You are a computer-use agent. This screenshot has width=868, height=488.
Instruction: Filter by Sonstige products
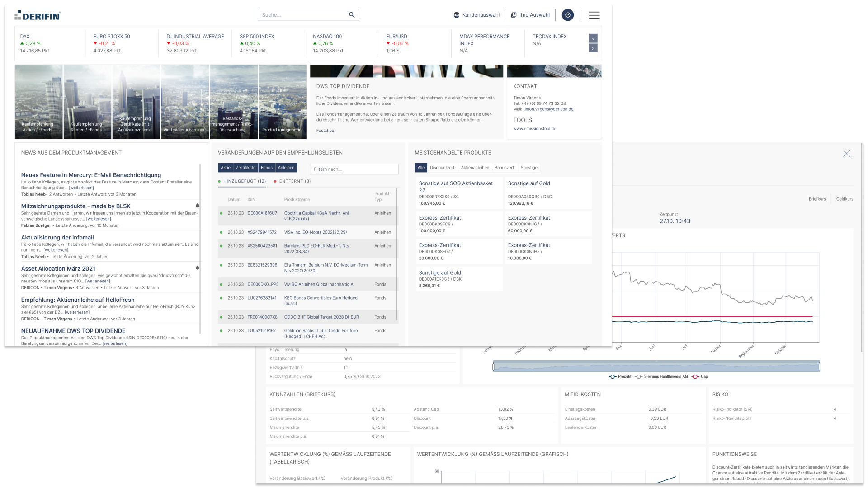pyautogui.click(x=529, y=168)
